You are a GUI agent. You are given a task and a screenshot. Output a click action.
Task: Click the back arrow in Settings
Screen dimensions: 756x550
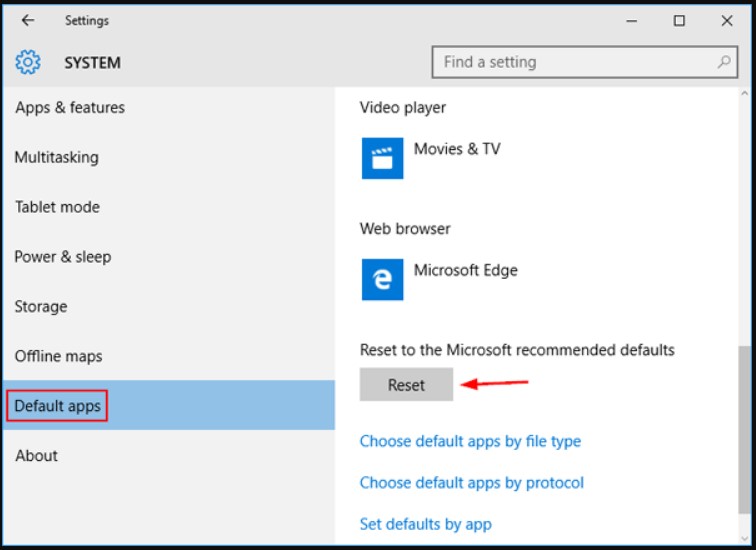(x=28, y=20)
